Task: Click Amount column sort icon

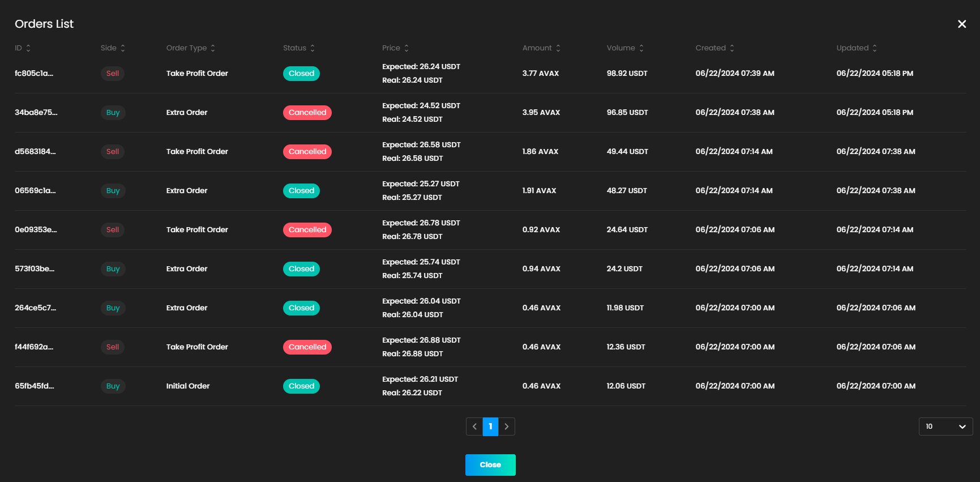Action: [558, 48]
